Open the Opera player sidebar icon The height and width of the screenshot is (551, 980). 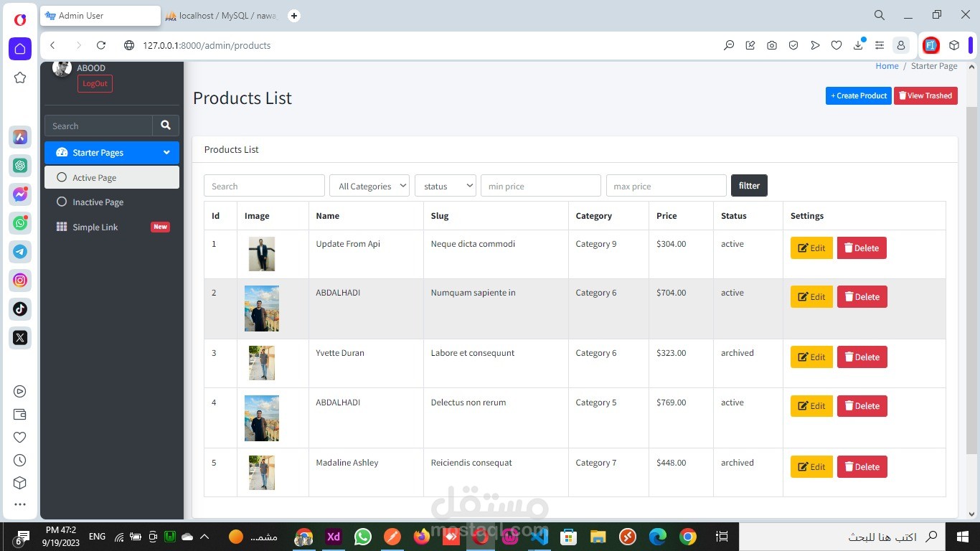click(x=20, y=391)
